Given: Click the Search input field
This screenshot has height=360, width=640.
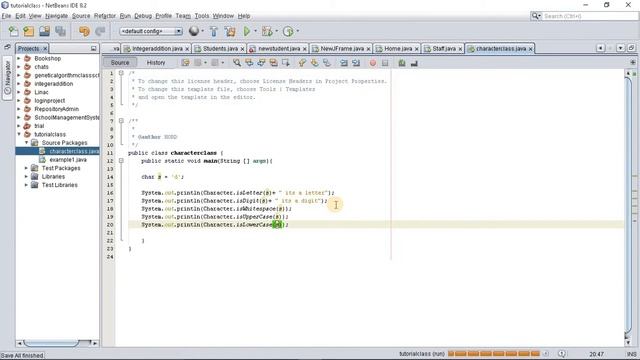Looking at the screenshot, I should pos(590,16).
